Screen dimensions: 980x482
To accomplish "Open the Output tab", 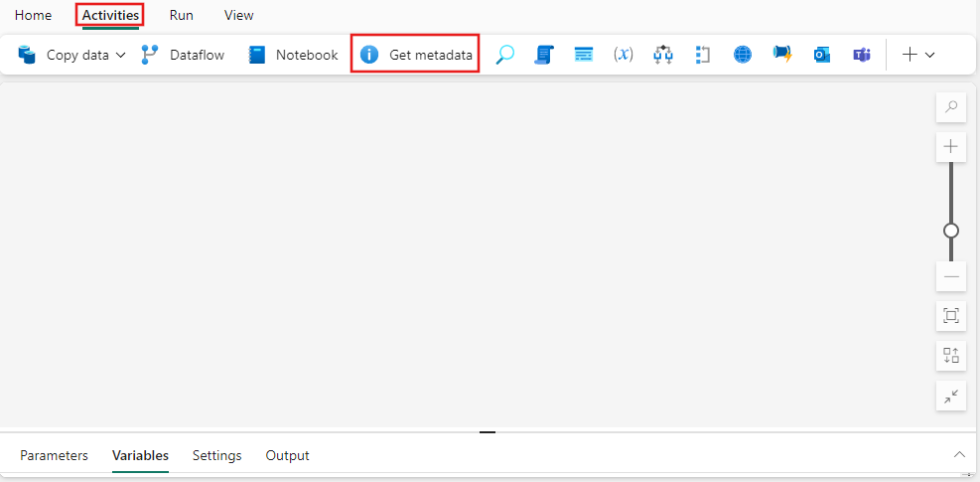I will pos(288,455).
